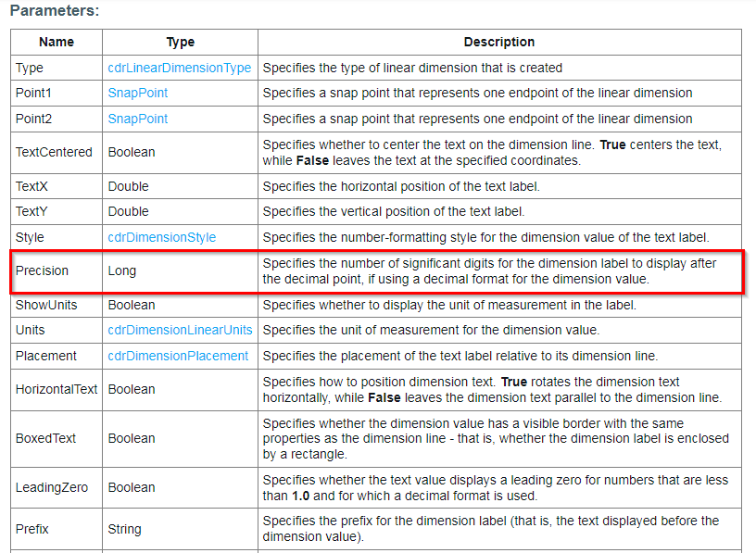
Task: Click the HorizontalText row description text
Action: (x=492, y=390)
